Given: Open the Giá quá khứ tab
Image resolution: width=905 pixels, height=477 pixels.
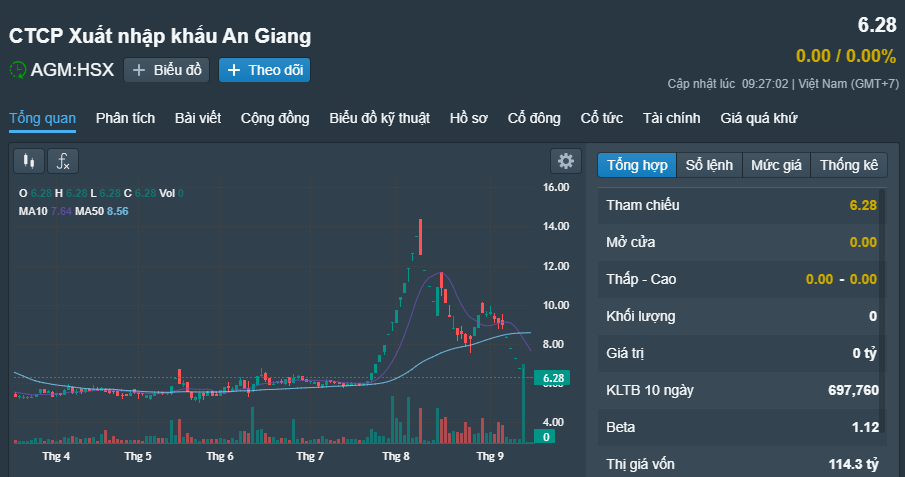Looking at the screenshot, I should coord(758,118).
